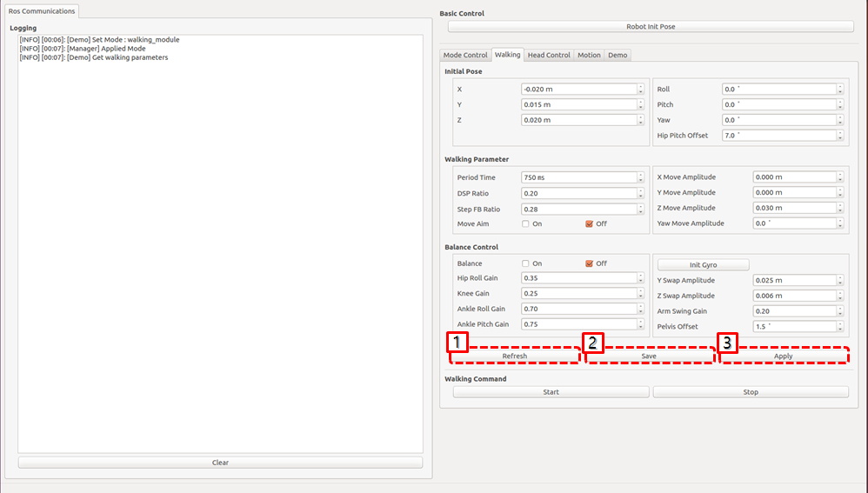The height and width of the screenshot is (493, 868).
Task: Adjust the Yaw Move Amplitude stepper
Action: coord(840,223)
